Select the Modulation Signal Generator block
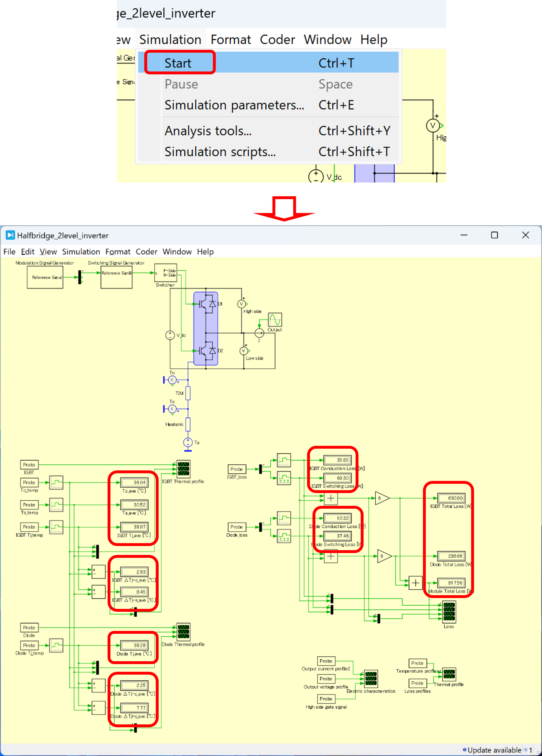Viewport: 542px width, 756px height. (45, 277)
